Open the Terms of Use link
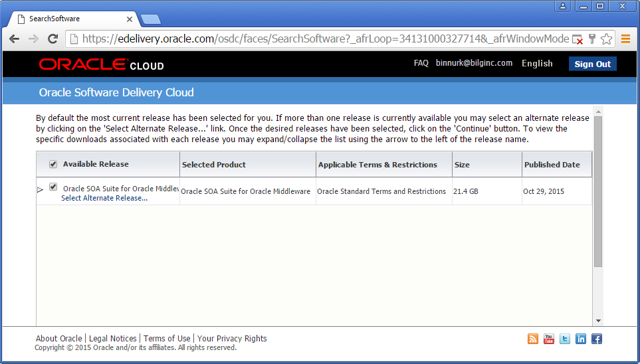The height and width of the screenshot is (364, 640). (167, 339)
